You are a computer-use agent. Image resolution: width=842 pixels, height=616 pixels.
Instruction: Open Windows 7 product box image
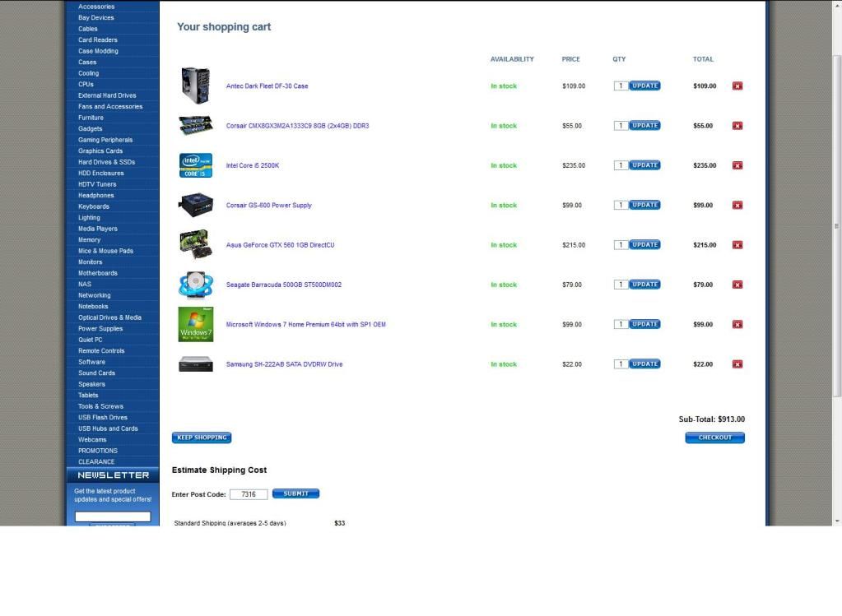195,324
